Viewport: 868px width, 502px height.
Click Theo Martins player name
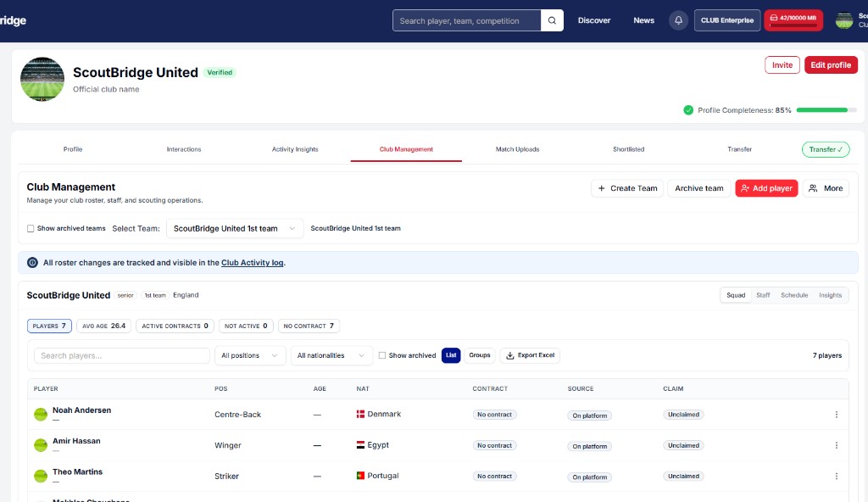click(x=77, y=472)
